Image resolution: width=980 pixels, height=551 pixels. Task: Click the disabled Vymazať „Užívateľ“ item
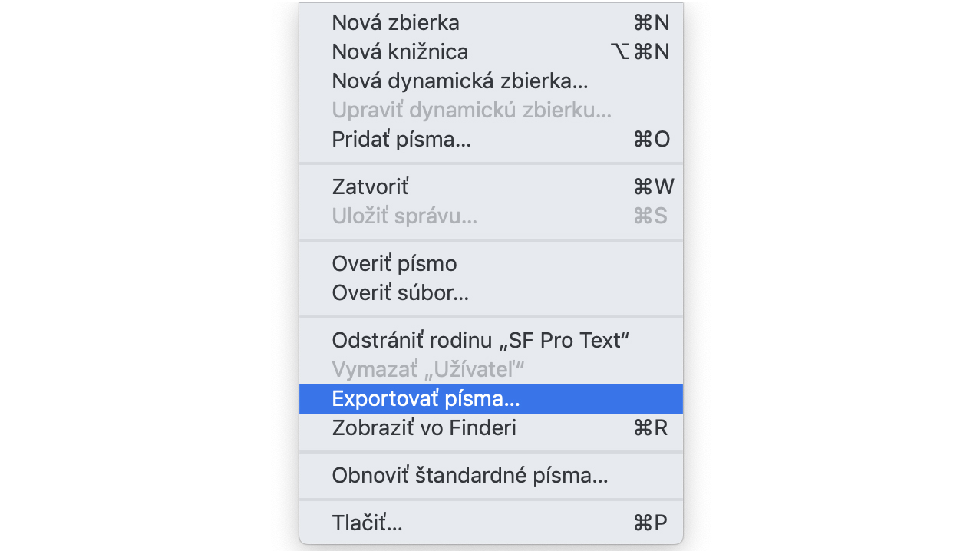(x=490, y=370)
